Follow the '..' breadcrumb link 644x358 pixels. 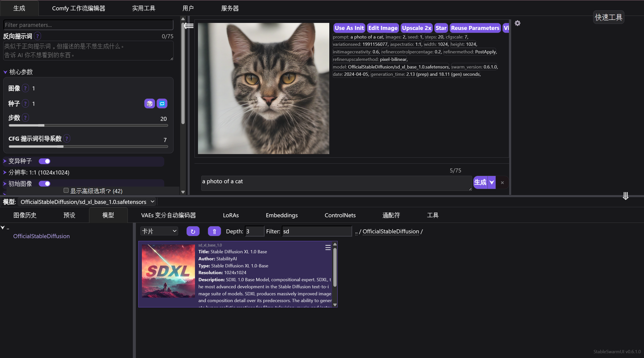[x=356, y=231]
